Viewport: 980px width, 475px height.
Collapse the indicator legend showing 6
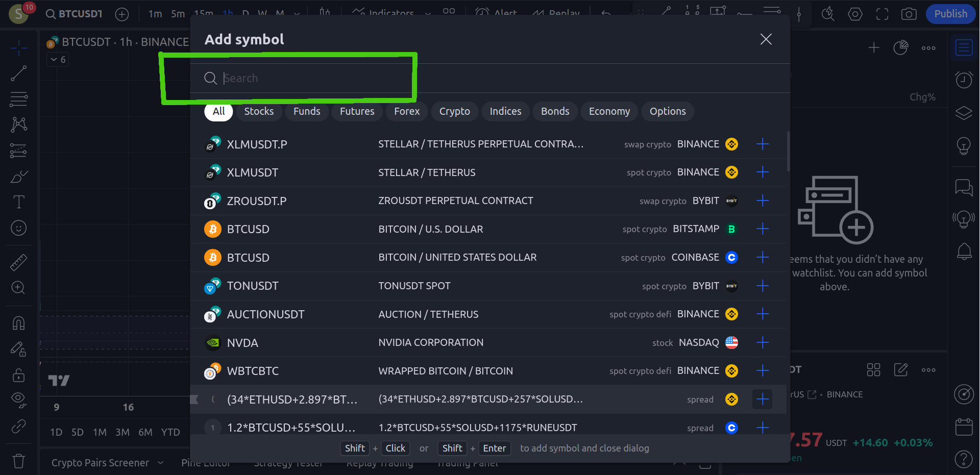(54, 60)
